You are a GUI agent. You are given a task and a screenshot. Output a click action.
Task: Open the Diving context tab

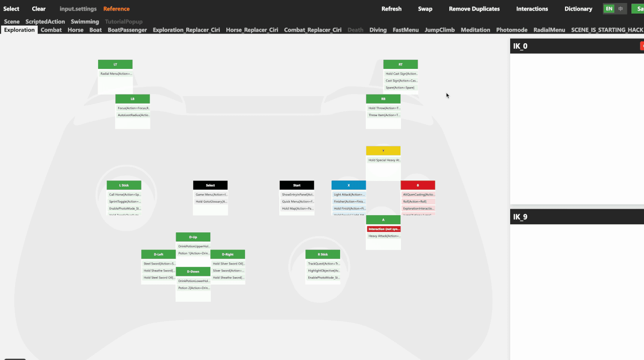378,30
